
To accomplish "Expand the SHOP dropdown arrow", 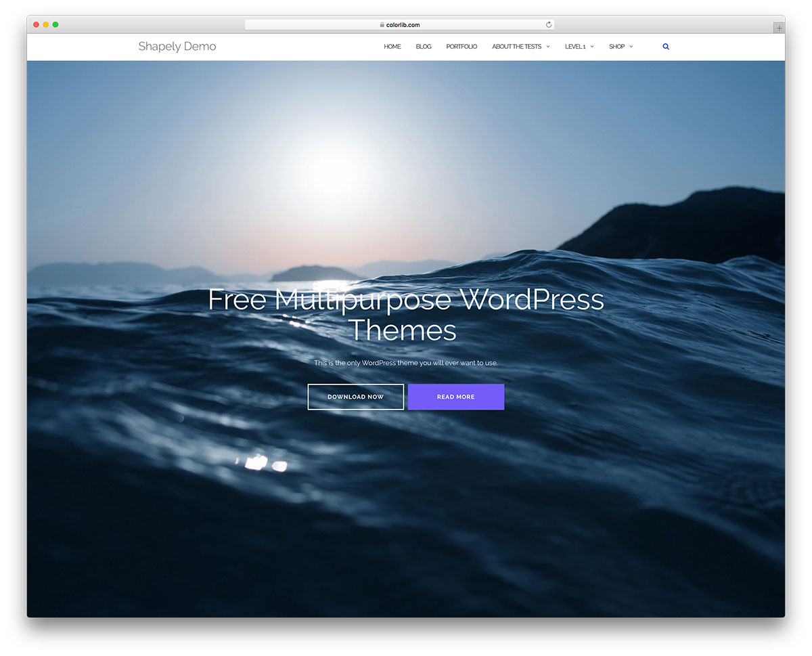I will (631, 47).
